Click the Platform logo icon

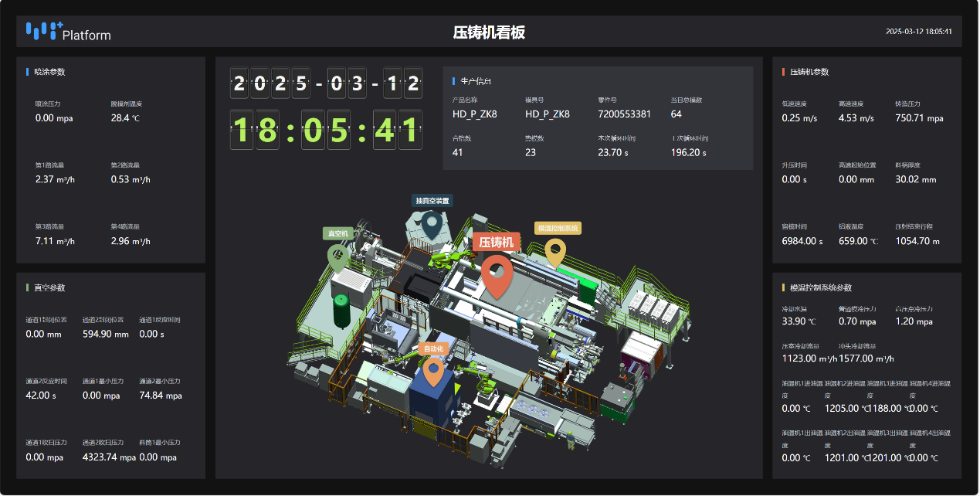click(x=44, y=31)
